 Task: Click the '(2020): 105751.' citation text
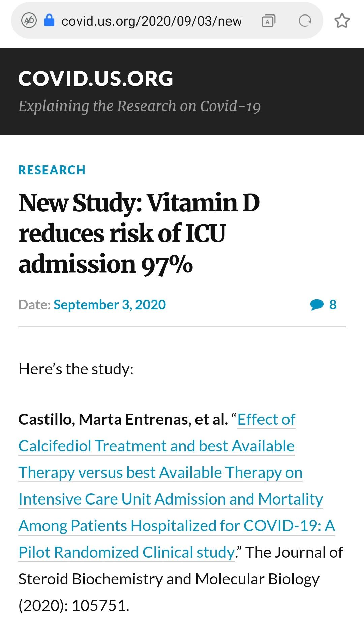click(x=74, y=605)
